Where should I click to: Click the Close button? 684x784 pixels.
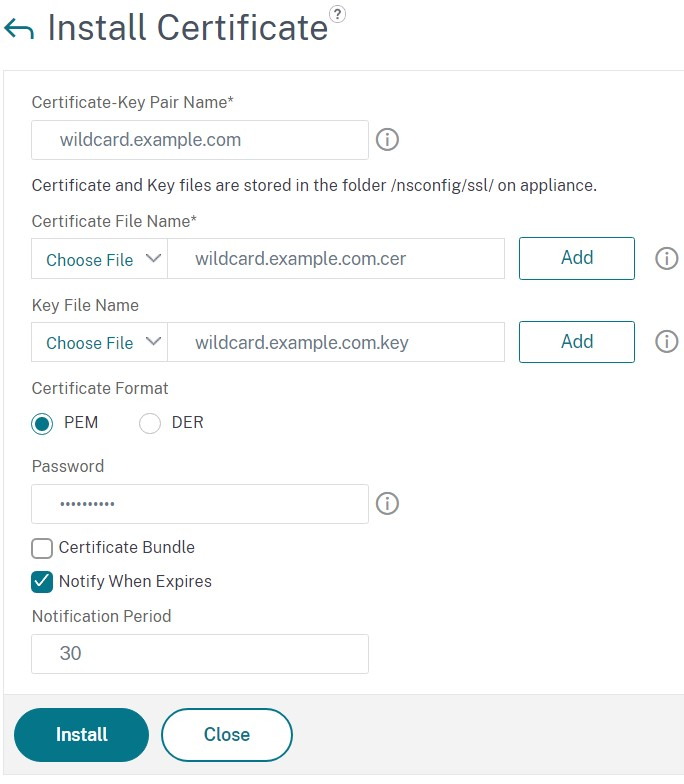coord(227,735)
